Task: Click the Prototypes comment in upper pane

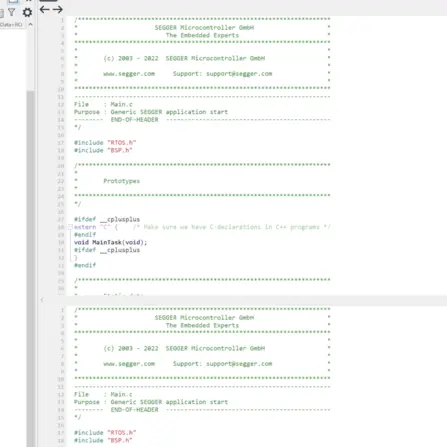Action: pos(121,181)
